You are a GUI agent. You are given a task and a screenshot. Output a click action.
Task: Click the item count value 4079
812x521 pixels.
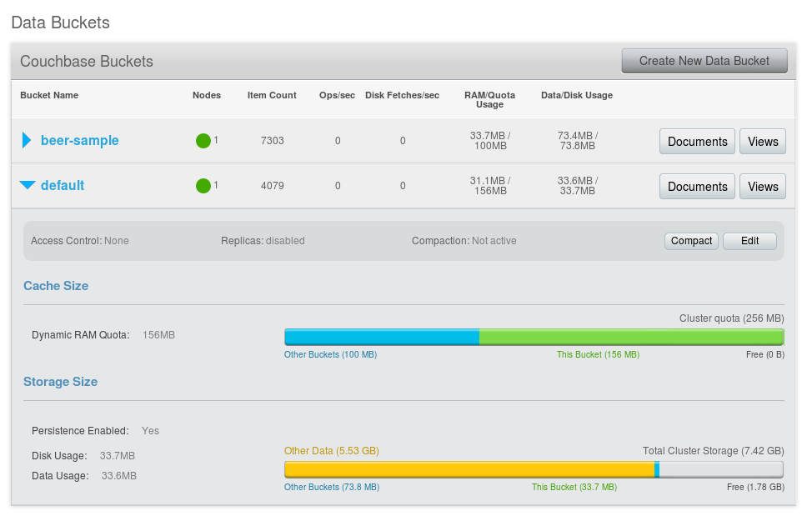coord(273,185)
